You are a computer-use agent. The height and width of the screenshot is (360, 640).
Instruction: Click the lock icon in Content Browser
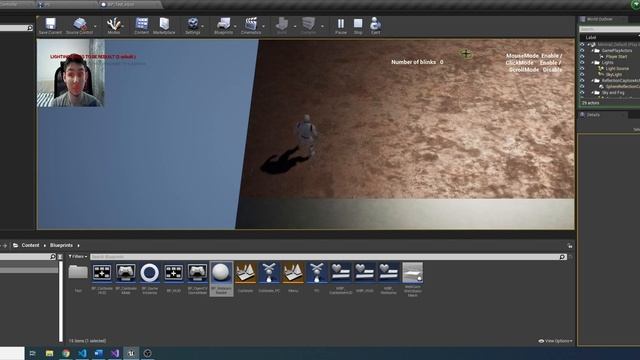[569, 246]
